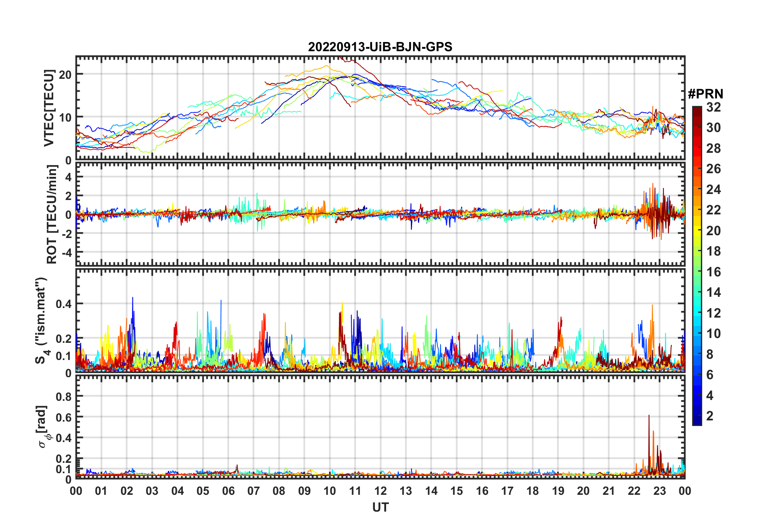Select ROT panel y-tick label "-2"
The height and width of the screenshot is (532, 761).
click(x=66, y=234)
